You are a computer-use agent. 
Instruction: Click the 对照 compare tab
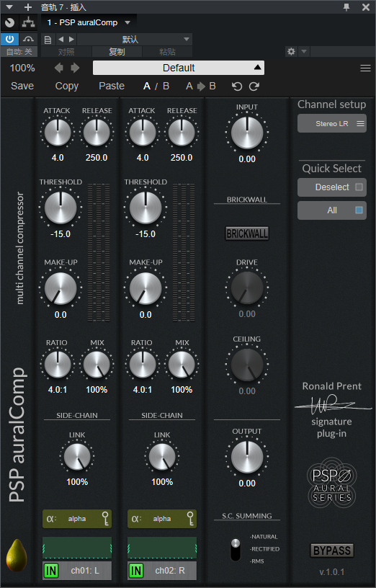click(66, 51)
